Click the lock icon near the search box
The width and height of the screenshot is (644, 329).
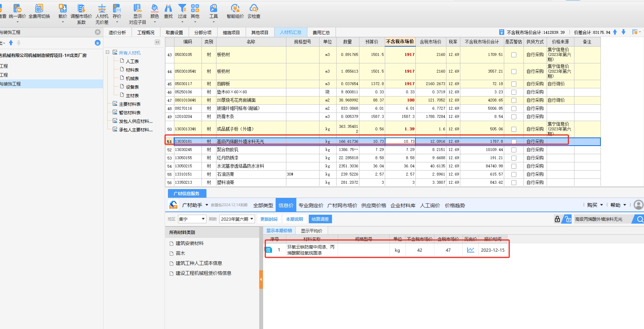point(557,219)
